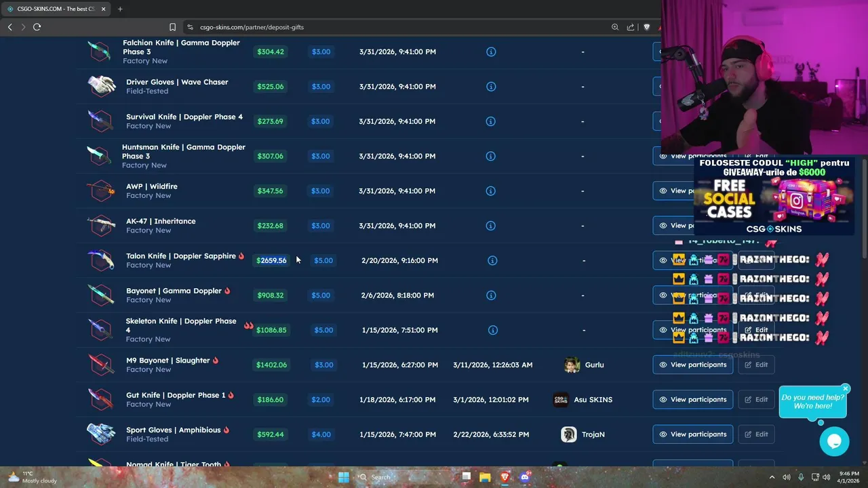Open info icon for Driver Gloves row

tap(491, 86)
